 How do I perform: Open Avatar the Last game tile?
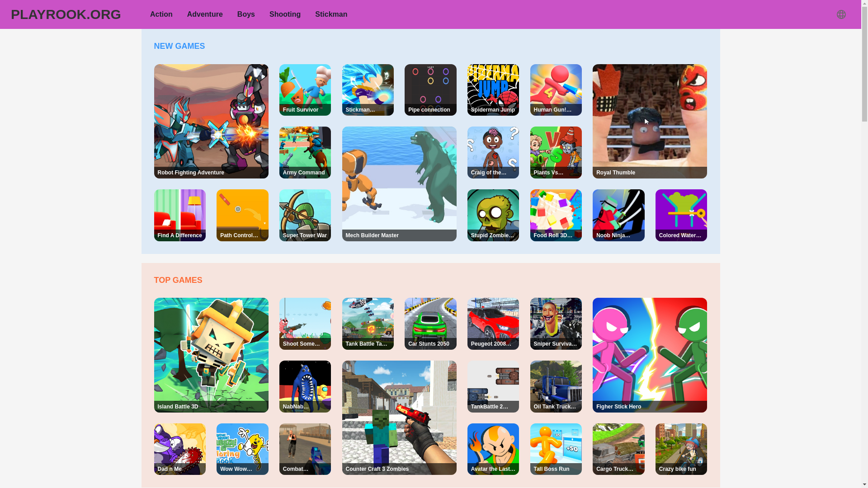(x=493, y=449)
